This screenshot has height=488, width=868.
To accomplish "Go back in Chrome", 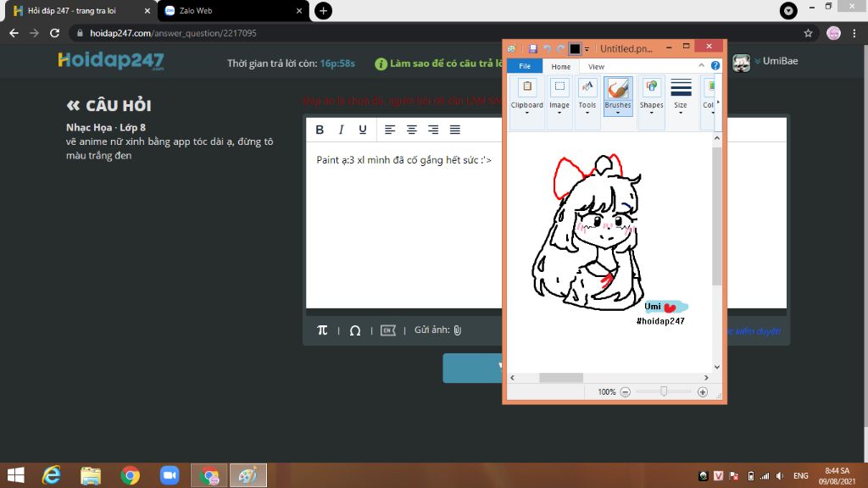I will coord(14,33).
